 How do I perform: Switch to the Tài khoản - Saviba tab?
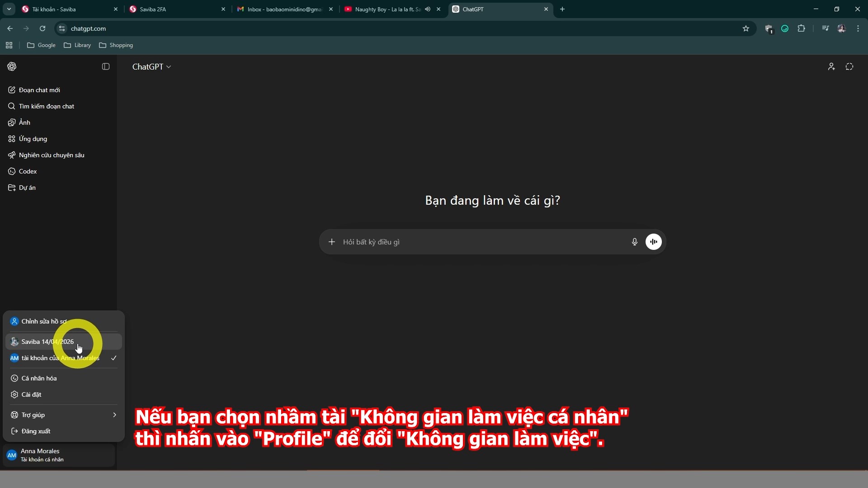70,9
